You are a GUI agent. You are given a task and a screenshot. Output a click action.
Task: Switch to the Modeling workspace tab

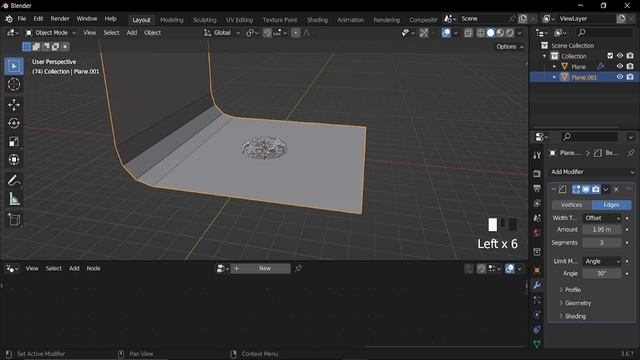coord(171,20)
